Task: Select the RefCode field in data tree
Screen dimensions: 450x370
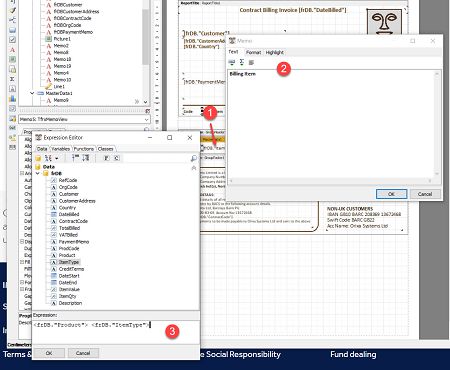Action: point(68,180)
